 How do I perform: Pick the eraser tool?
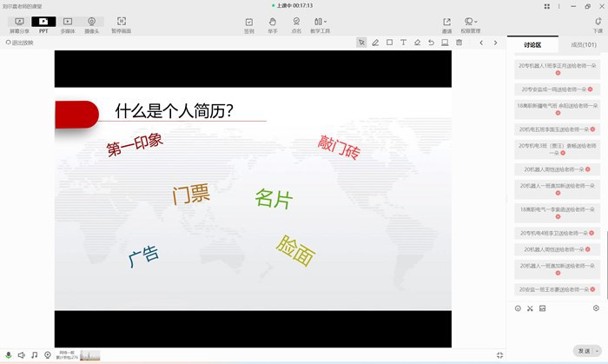pos(417,42)
